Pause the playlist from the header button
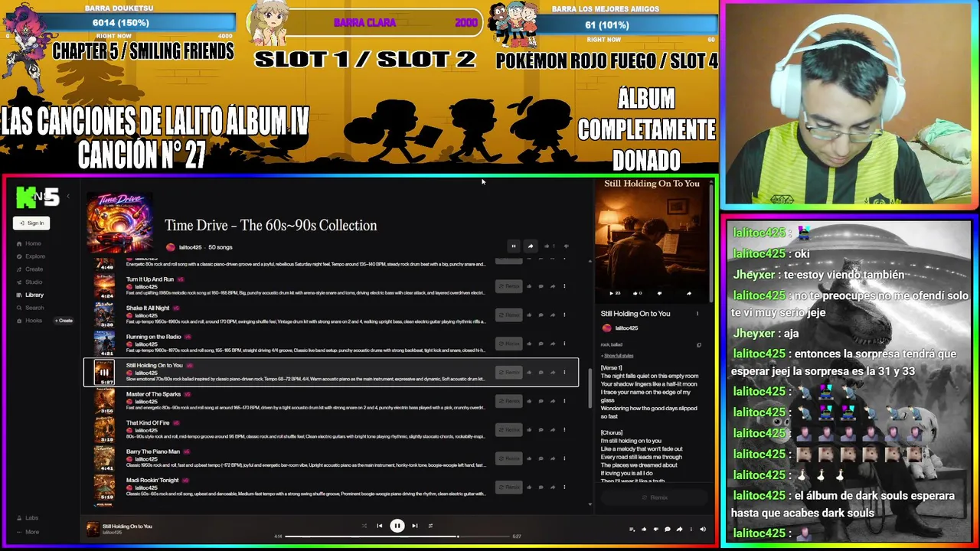Screen dimensions: 980x551 click(x=513, y=246)
